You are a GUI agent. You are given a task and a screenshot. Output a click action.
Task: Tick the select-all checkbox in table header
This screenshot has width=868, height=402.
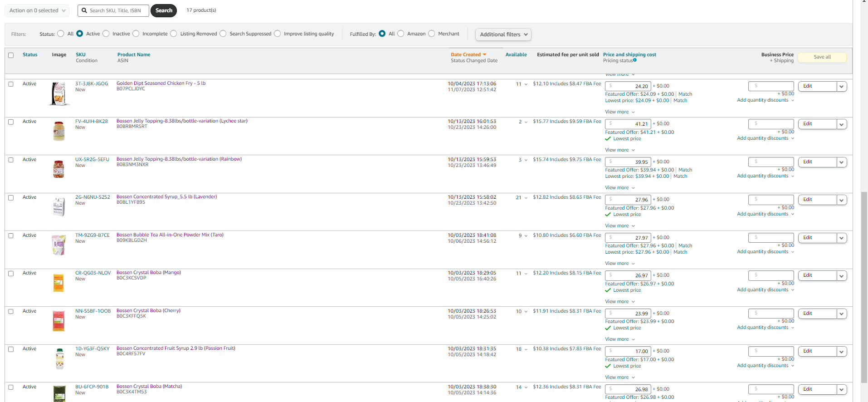(11, 55)
